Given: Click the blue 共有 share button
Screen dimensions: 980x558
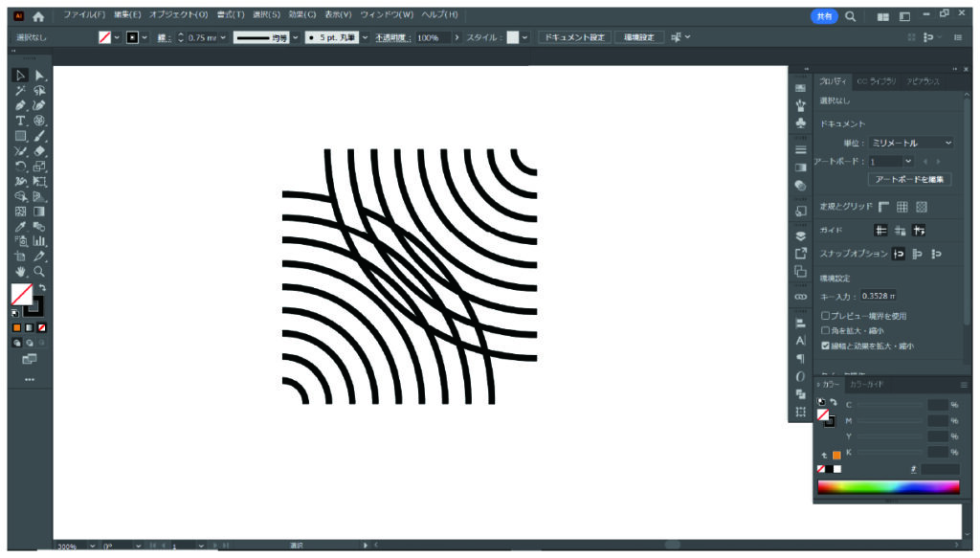Looking at the screenshot, I should click(x=824, y=17).
